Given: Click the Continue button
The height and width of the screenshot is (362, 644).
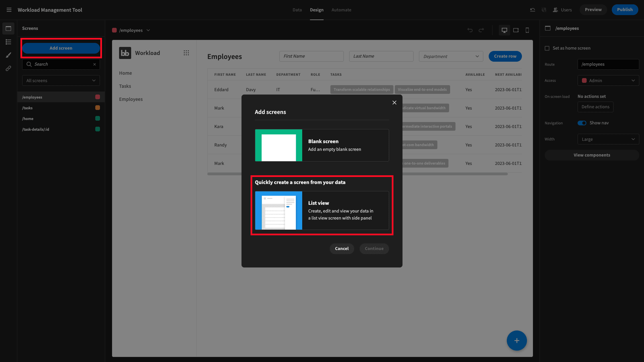Looking at the screenshot, I should (374, 249).
